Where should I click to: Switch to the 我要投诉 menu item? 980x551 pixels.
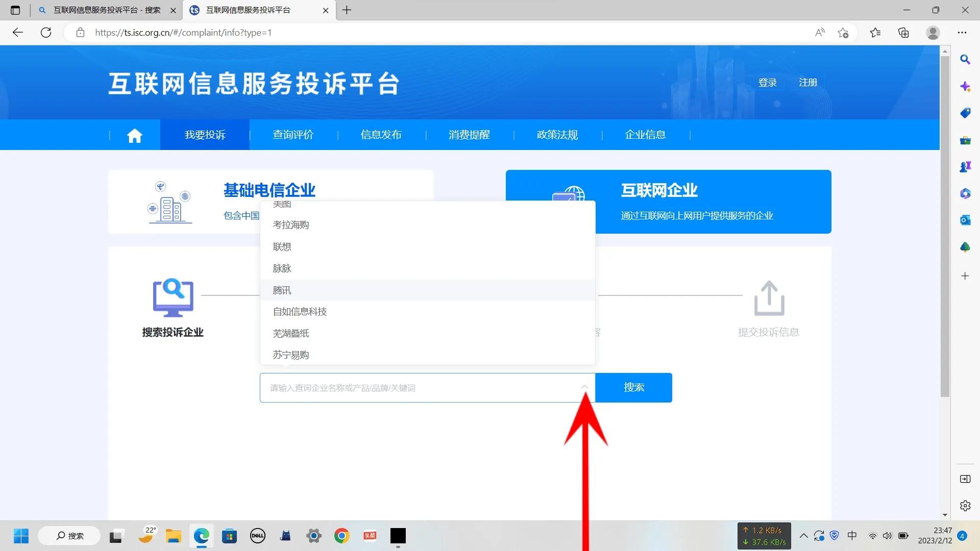[x=204, y=135]
